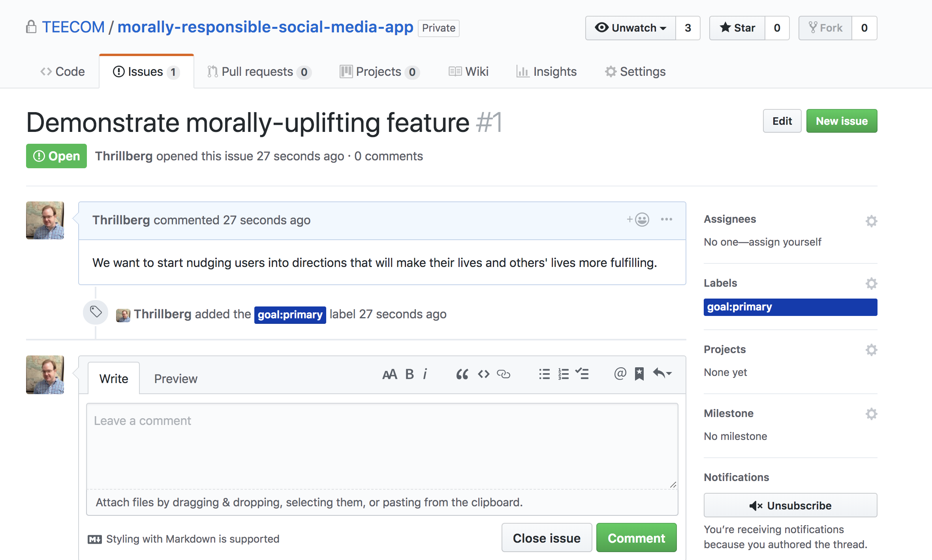The height and width of the screenshot is (560, 932).
Task: View the stargazers count 0
Action: point(777,28)
